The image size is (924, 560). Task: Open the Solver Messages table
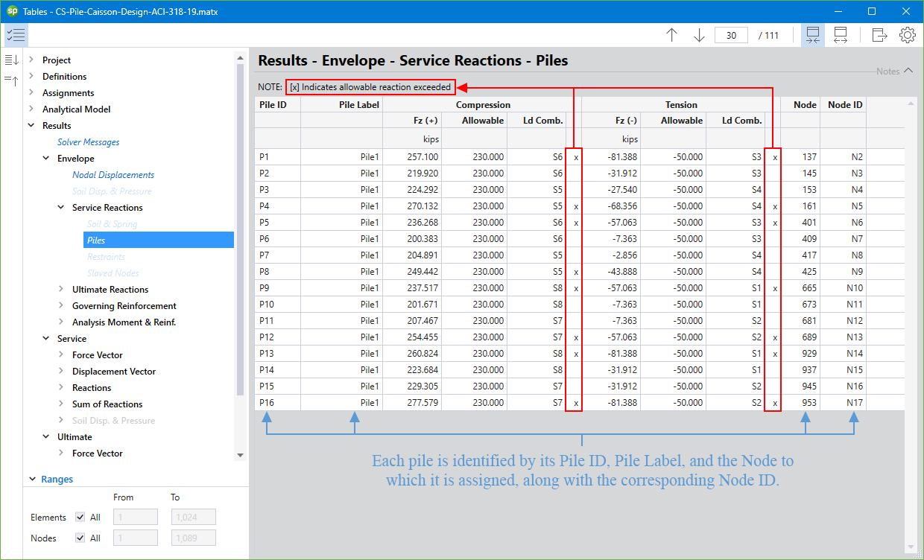(88, 141)
